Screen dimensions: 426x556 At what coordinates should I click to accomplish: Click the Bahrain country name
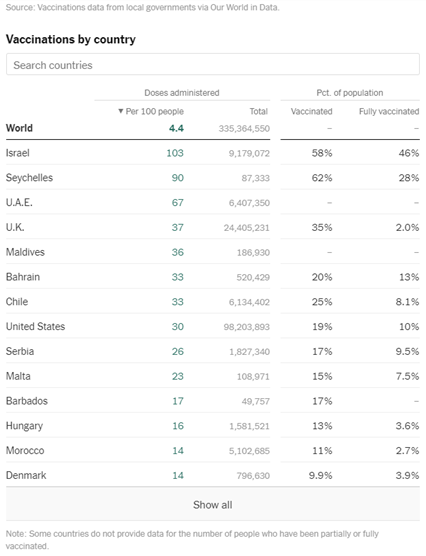[x=23, y=277]
